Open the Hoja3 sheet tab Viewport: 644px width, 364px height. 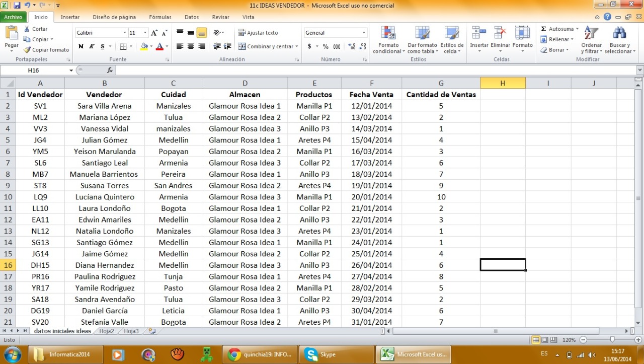pos(131,331)
